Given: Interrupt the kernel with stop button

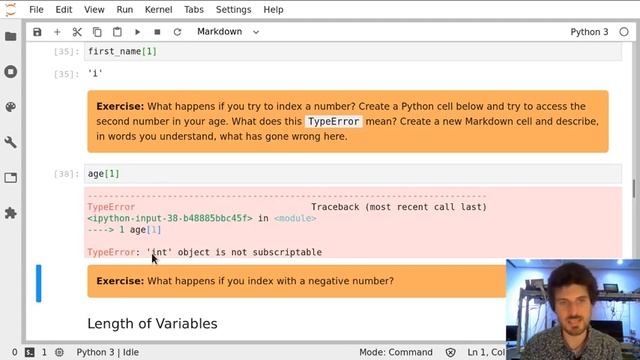Looking at the screenshot, I should (x=157, y=32).
